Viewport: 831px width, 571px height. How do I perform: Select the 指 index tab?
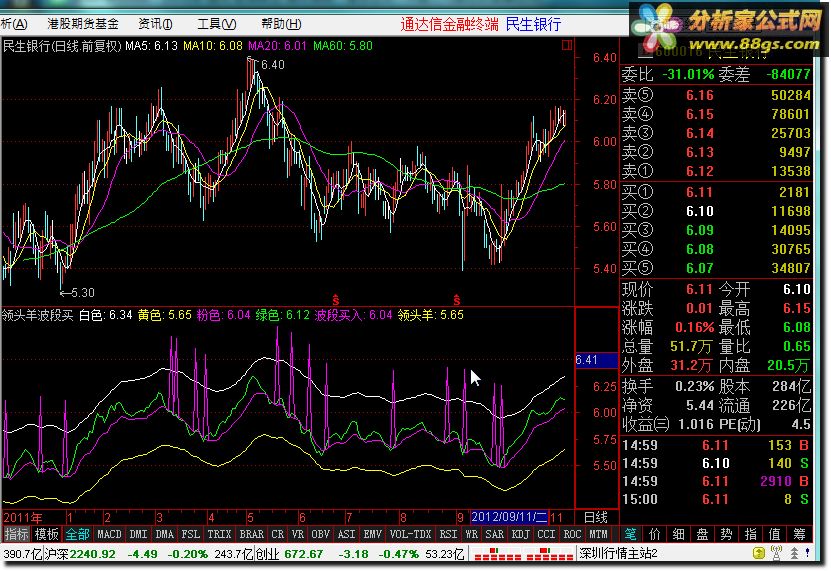click(x=751, y=534)
